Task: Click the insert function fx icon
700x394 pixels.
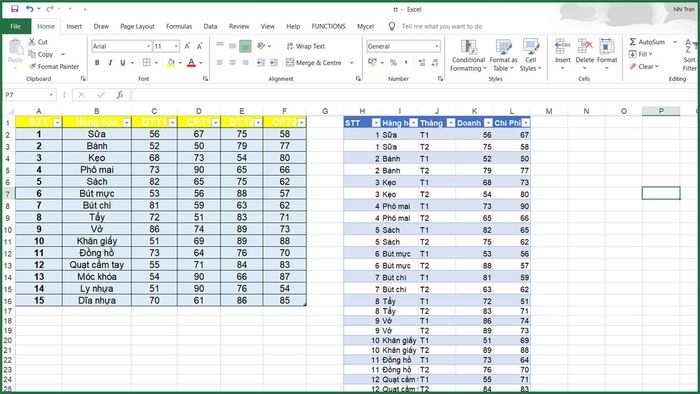Action: tap(120, 95)
